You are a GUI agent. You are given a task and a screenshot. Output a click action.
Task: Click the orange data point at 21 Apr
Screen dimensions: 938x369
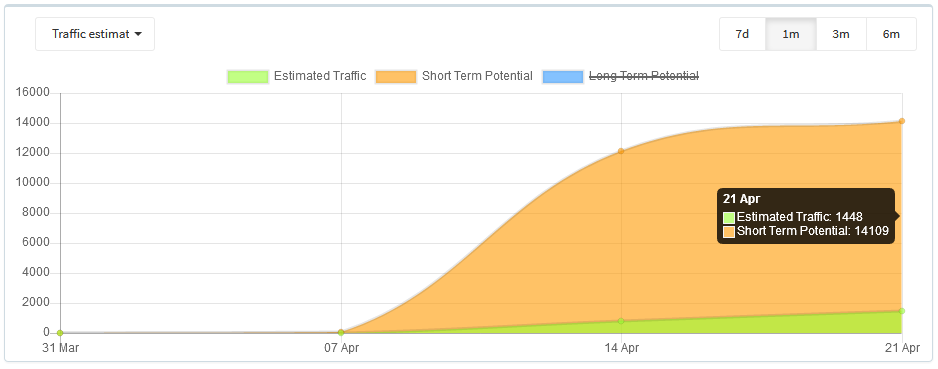(902, 121)
